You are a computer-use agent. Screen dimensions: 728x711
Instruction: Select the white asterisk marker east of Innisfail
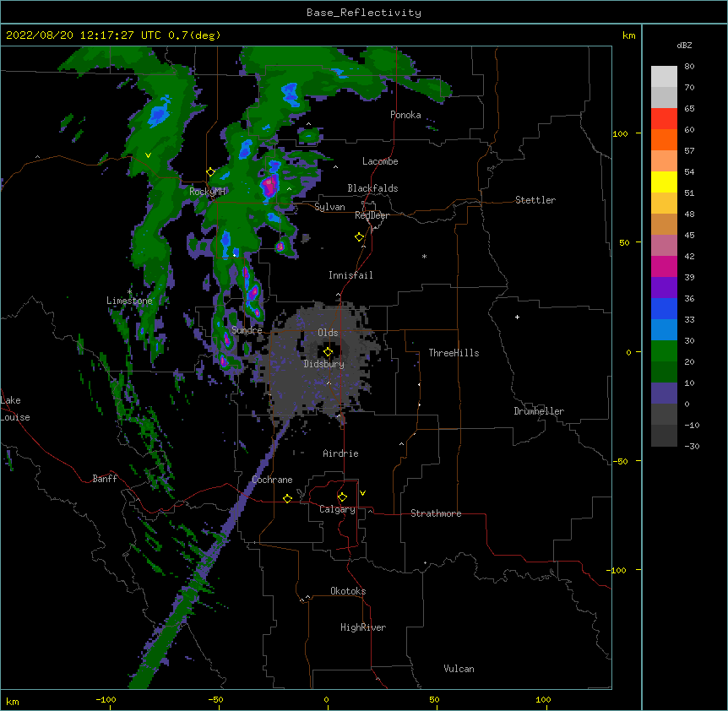[424, 256]
